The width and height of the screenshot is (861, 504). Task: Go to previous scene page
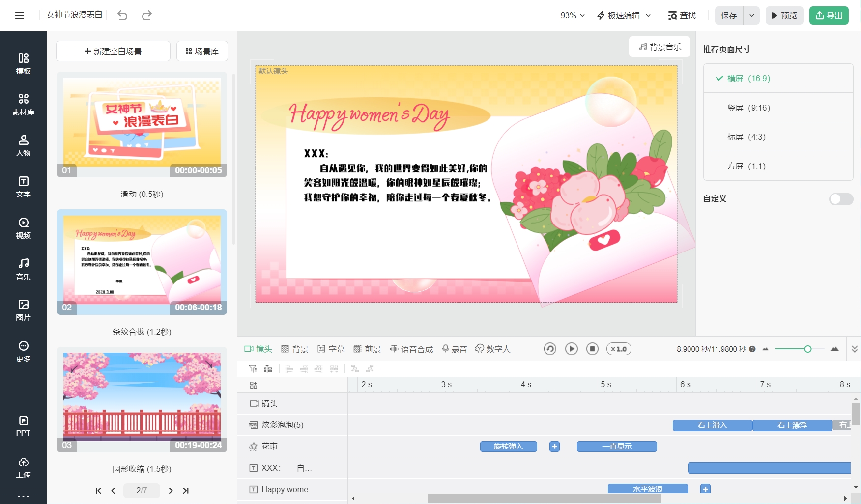click(x=113, y=490)
